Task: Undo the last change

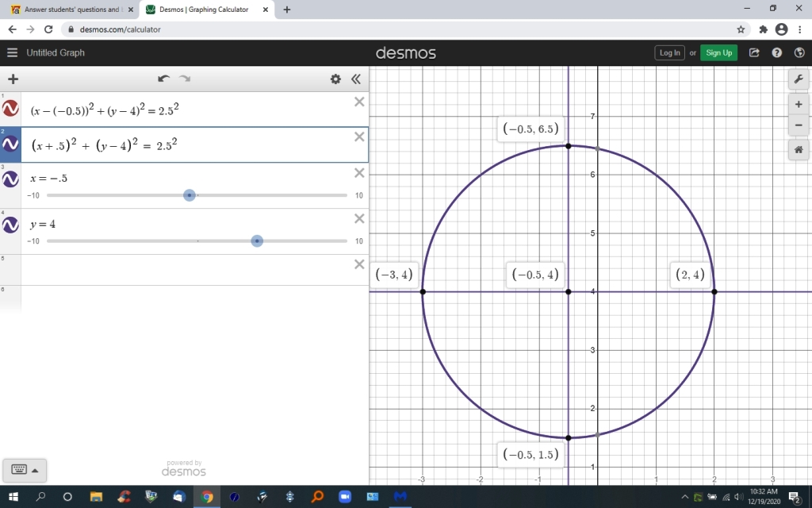Action: 163,79
